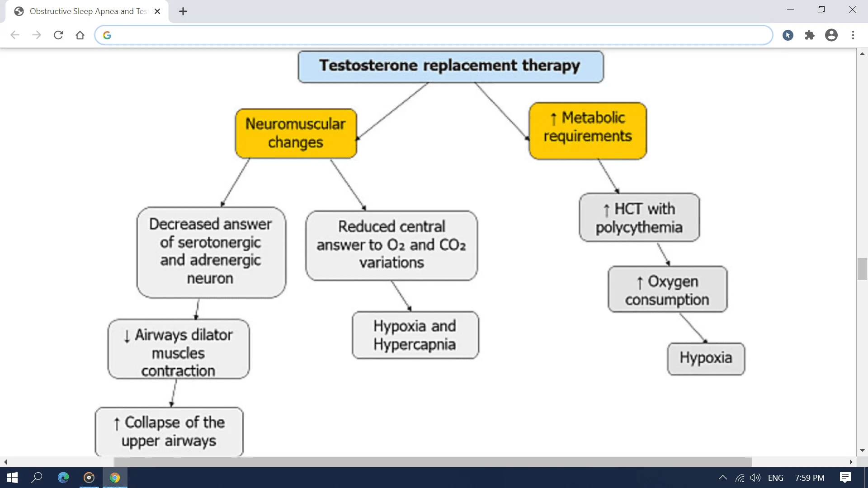Open the Wi-Fi network icon
868x488 pixels.
[740, 478]
